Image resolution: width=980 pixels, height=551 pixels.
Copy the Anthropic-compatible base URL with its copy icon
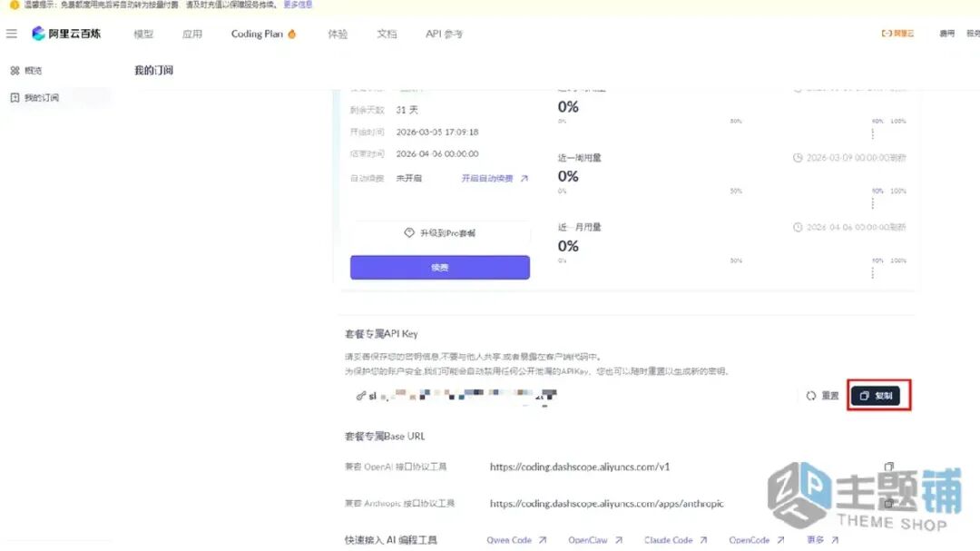click(x=888, y=504)
